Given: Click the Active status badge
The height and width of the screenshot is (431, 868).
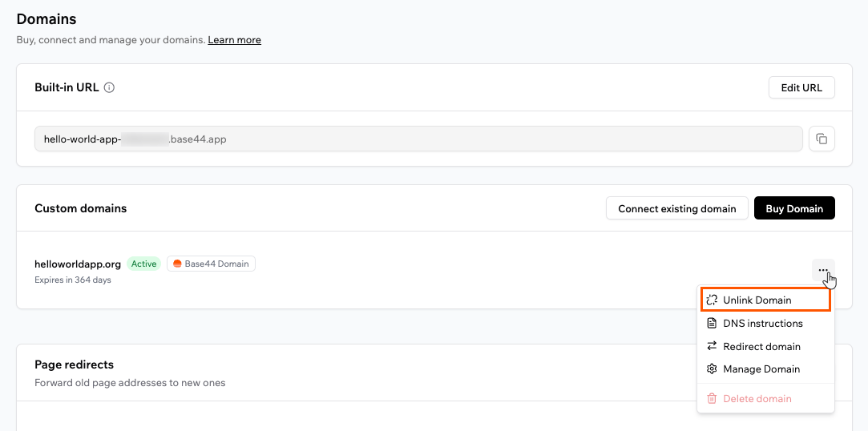Looking at the screenshot, I should tap(144, 264).
